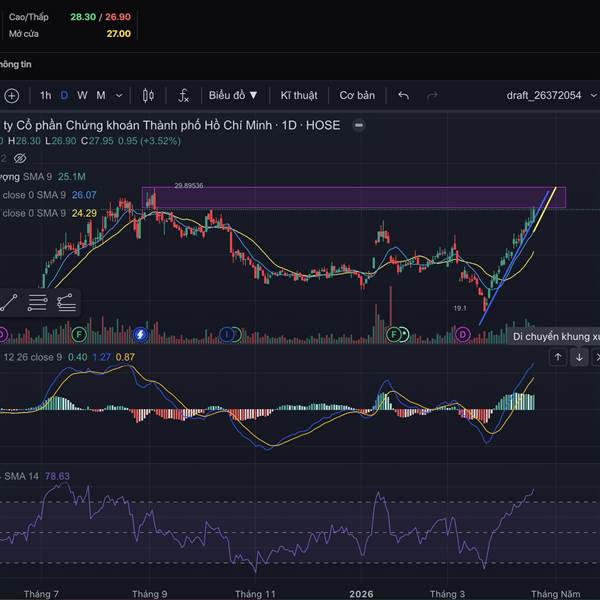This screenshot has width=600, height=600.
Task: Open the candlestick chart type selector
Action: click(x=149, y=96)
